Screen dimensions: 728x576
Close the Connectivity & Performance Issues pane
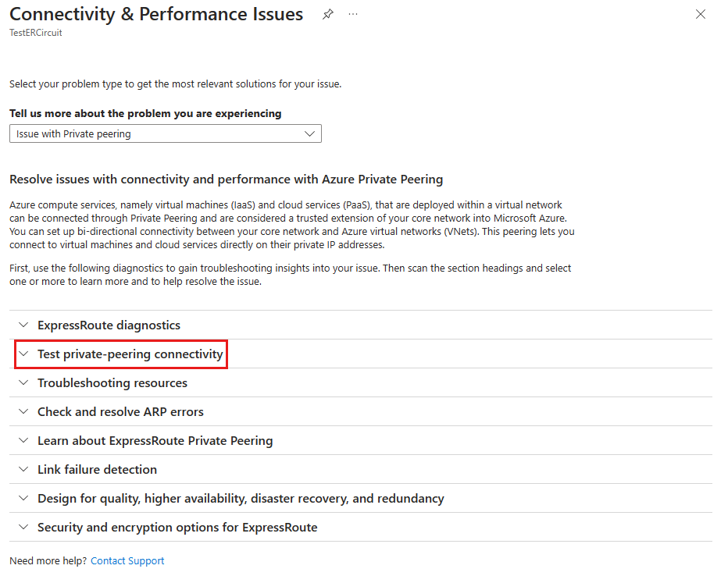pyautogui.click(x=701, y=15)
